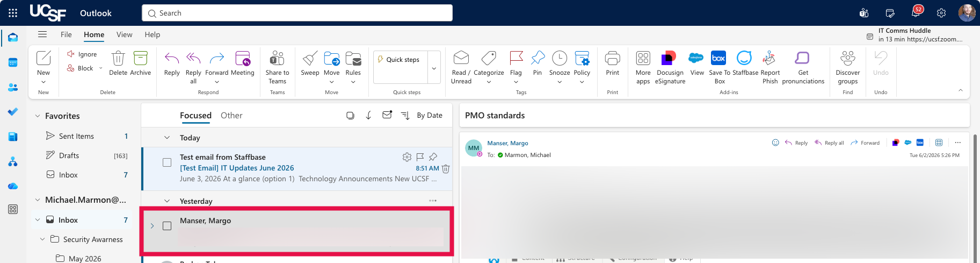Click the Delete trash icon in ribbon
This screenshot has height=263, width=980.
(118, 63)
